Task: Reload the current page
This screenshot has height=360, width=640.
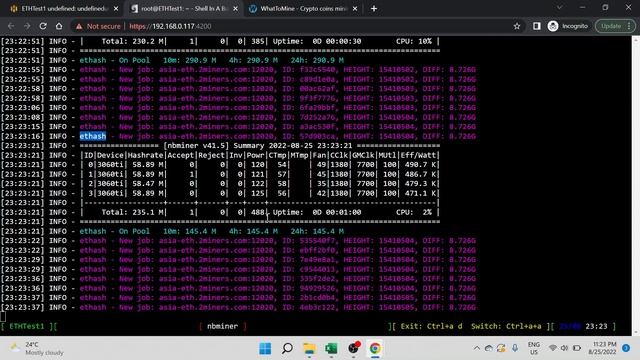Action: click(x=43, y=26)
